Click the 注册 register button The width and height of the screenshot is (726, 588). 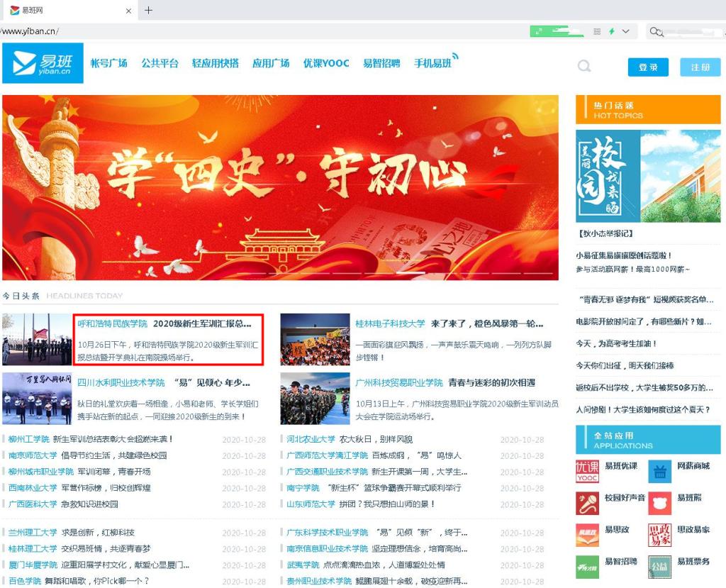700,67
